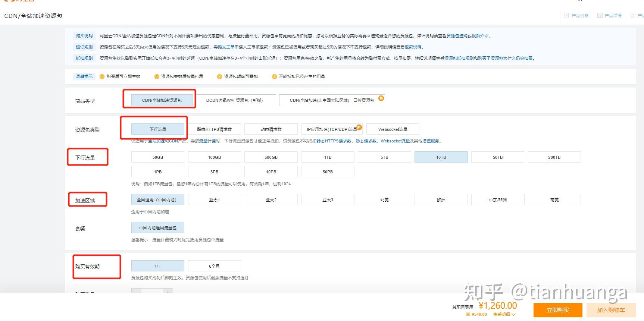The width and height of the screenshot is (644, 321).
Task: Open the 产品价格 document icon
Action: (x=566, y=15)
